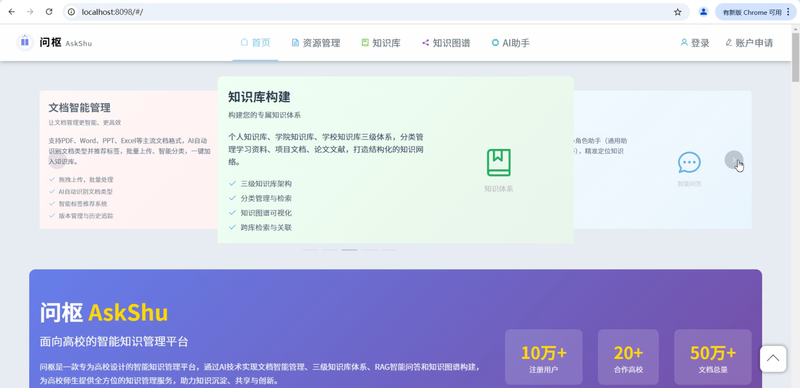800x388 pixels.
Task: Click the 拖拽上传，批量处理 list item
Action: (x=81, y=180)
